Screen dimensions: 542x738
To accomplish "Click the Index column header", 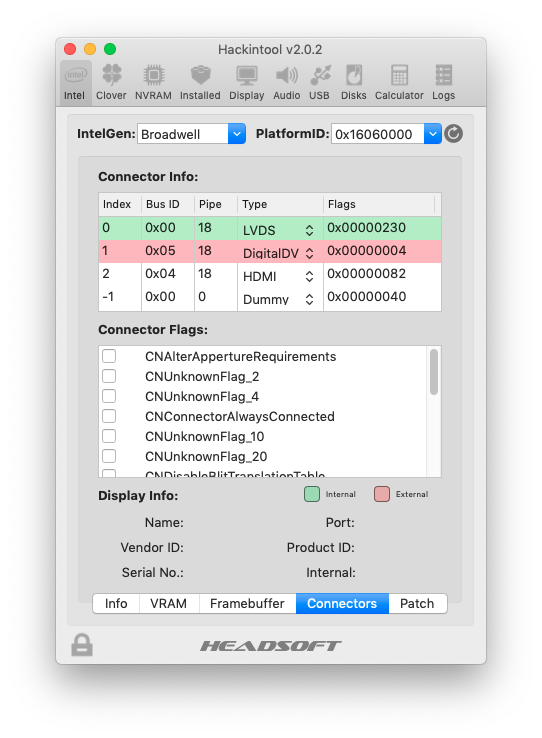I will (120, 204).
